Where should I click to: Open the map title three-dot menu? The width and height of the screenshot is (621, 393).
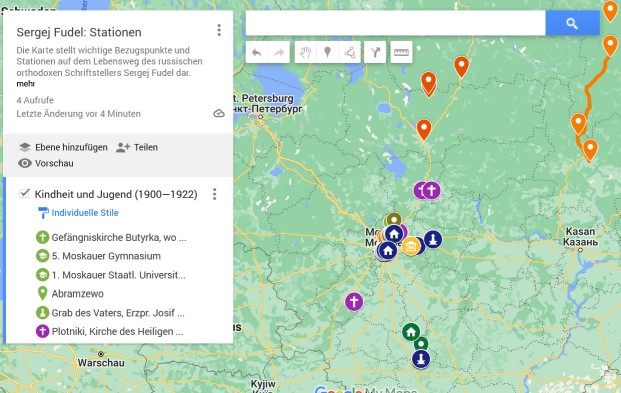point(219,31)
